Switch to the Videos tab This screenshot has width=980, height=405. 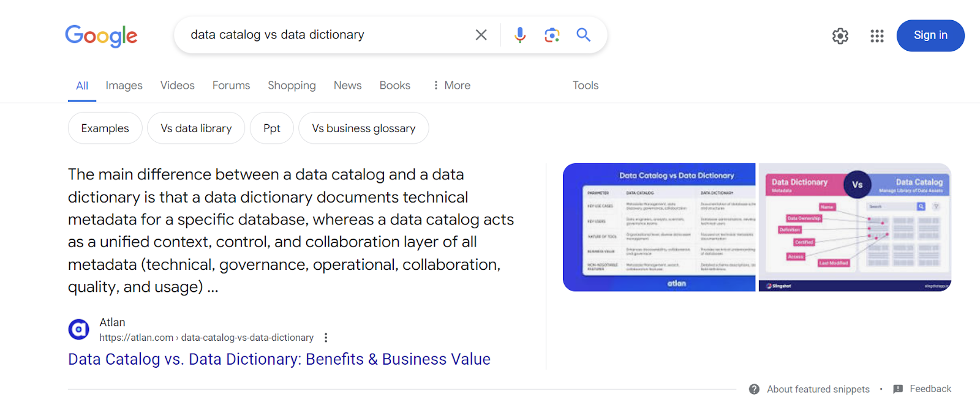tap(178, 86)
